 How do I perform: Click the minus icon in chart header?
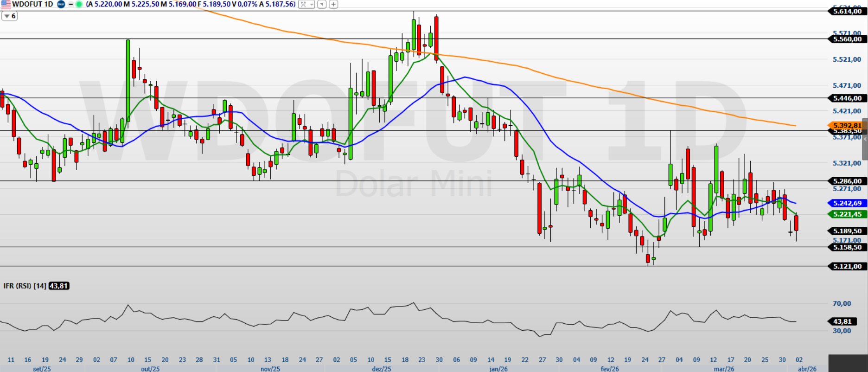[71, 4]
